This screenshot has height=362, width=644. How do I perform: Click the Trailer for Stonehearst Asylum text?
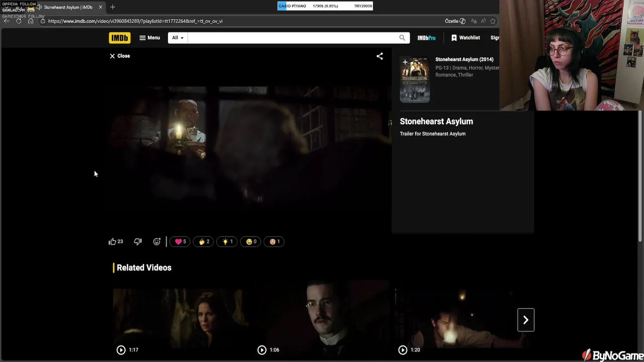point(433,134)
